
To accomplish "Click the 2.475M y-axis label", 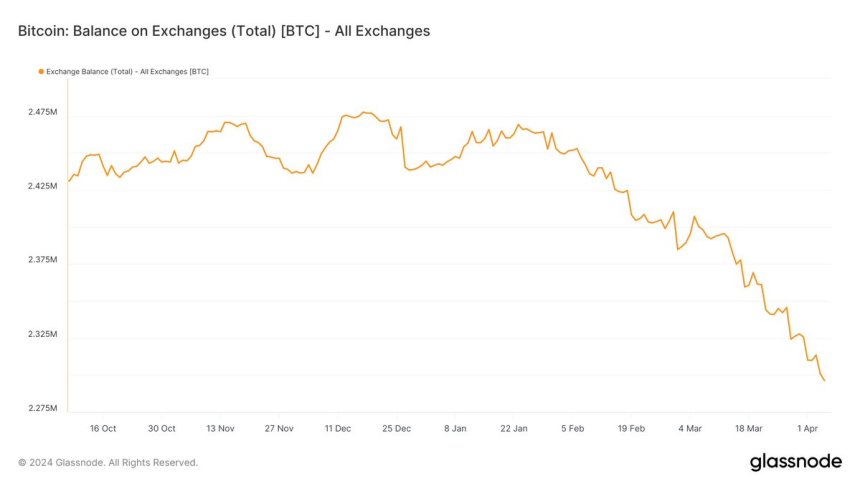I will (x=43, y=112).
